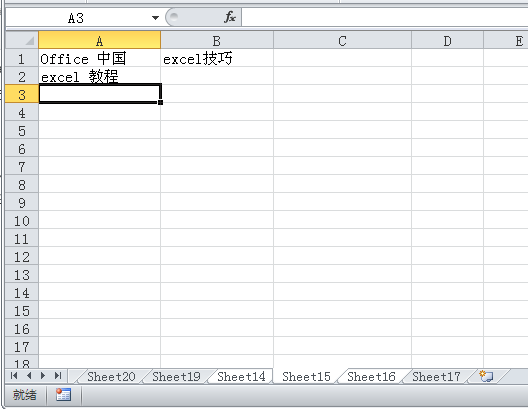Select column C header
528x409 pixels.
(x=342, y=40)
